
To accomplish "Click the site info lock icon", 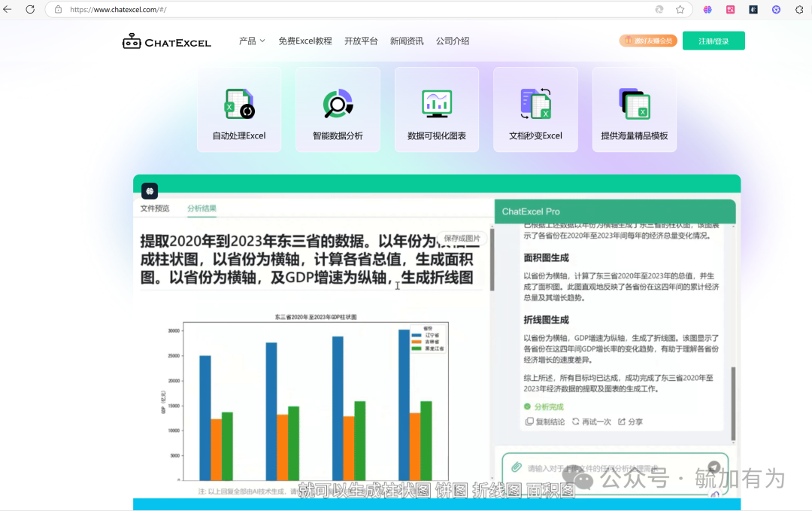I will 59,9.
